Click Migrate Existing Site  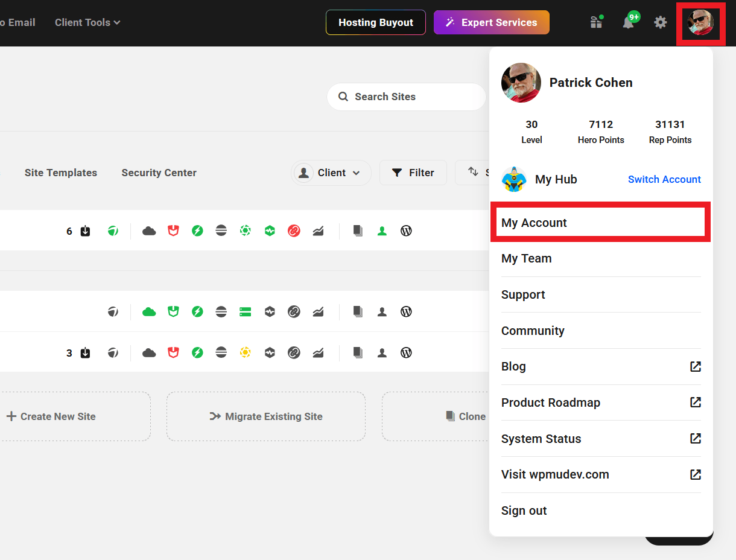tap(266, 416)
